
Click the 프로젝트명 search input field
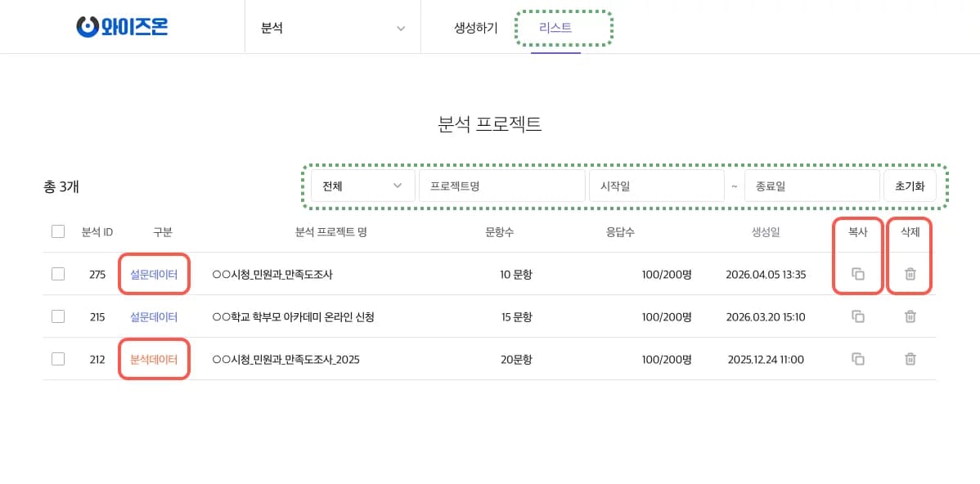(501, 186)
